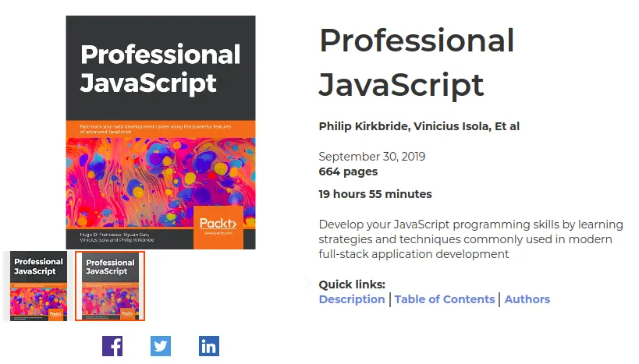Select the orange-outlined second cover thumbnail
639x364 pixels.
pyautogui.click(x=110, y=286)
